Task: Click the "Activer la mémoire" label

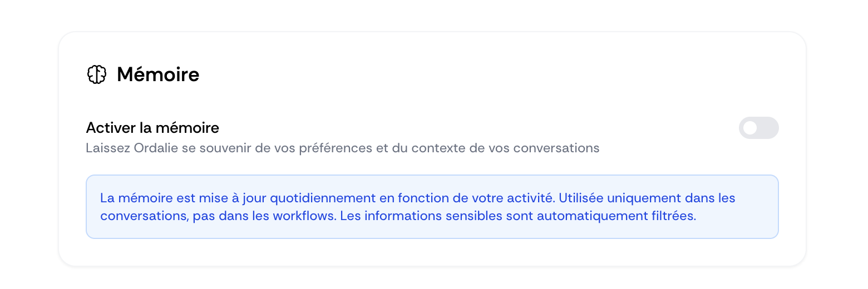Action: (152, 128)
